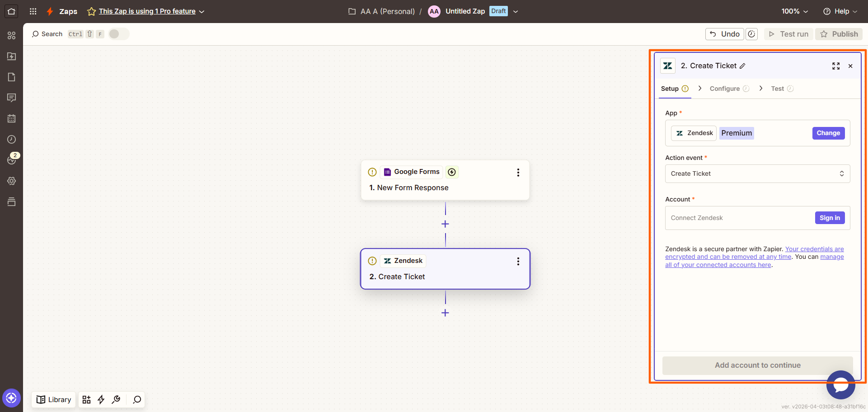The image size is (868, 412).
Task: Click the warning icon on Google Forms step
Action: (x=372, y=172)
